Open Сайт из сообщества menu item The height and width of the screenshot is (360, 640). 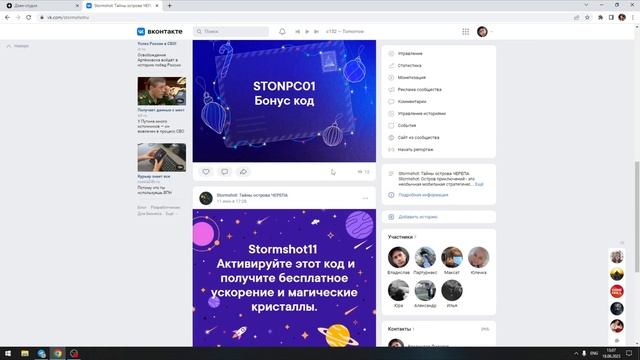click(x=418, y=138)
